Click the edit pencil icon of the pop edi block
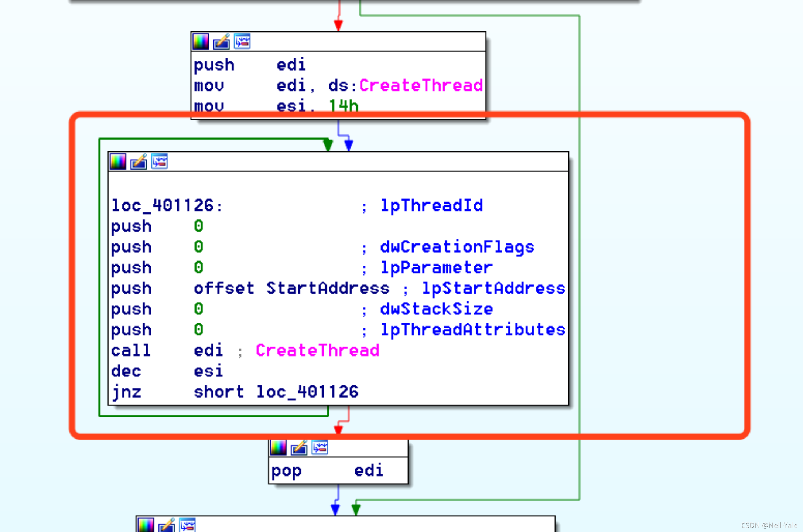 pos(299,447)
